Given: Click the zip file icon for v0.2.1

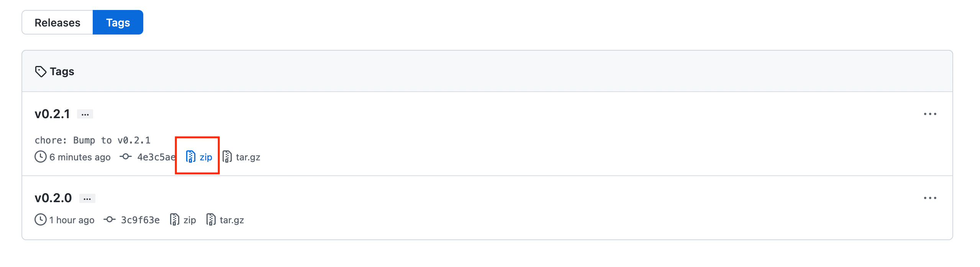Looking at the screenshot, I should (191, 157).
